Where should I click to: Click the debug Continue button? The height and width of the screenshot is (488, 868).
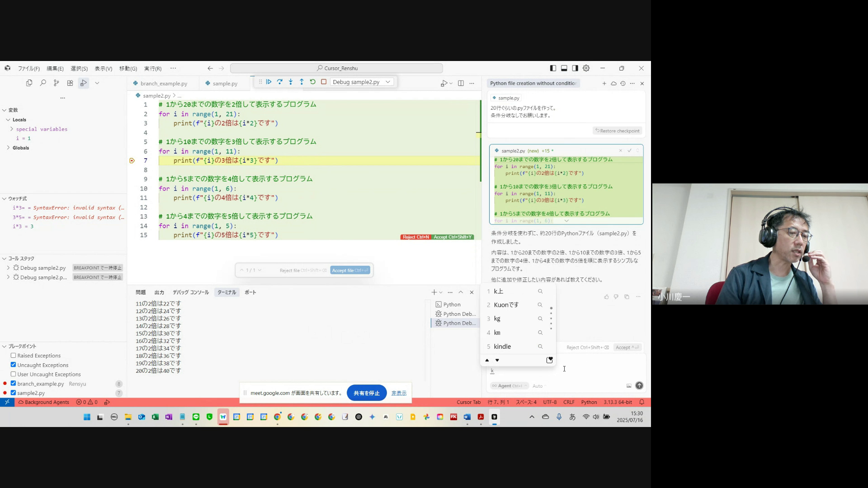pyautogui.click(x=269, y=82)
